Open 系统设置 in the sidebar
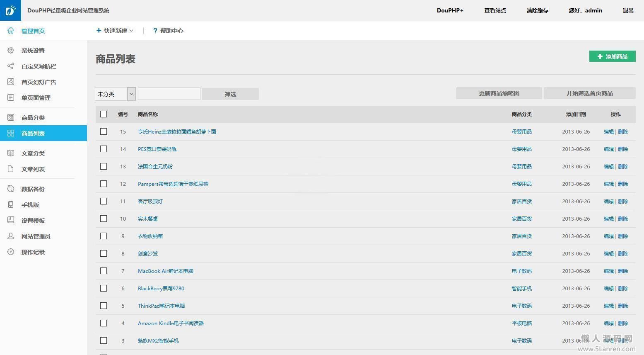Screen dimensions: 644x355 pos(33,51)
